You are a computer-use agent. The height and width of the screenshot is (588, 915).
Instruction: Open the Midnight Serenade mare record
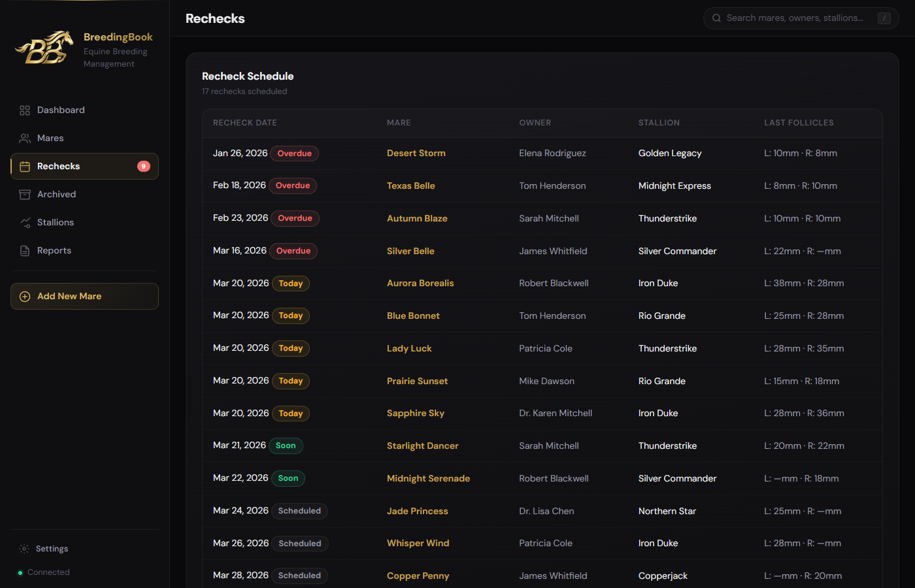[x=428, y=479]
